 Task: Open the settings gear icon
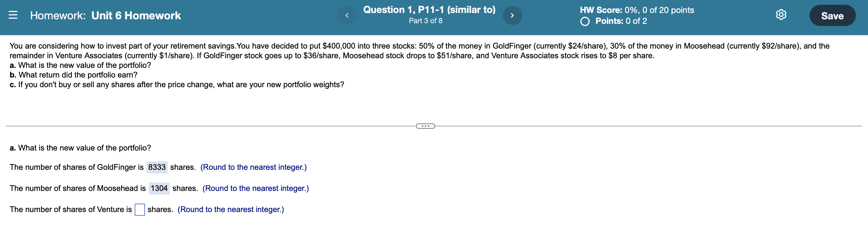pyautogui.click(x=782, y=15)
